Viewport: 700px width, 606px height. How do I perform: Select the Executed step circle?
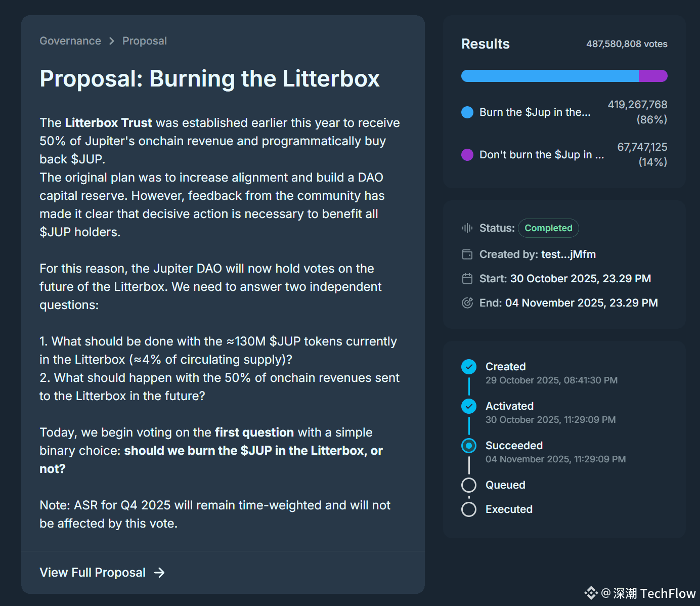click(x=469, y=509)
